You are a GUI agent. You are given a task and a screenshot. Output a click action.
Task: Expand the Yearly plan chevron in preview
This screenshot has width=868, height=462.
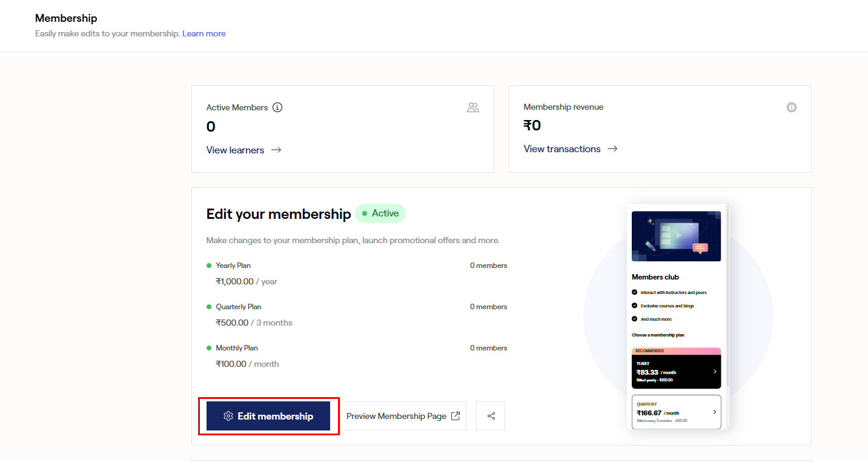(x=715, y=372)
